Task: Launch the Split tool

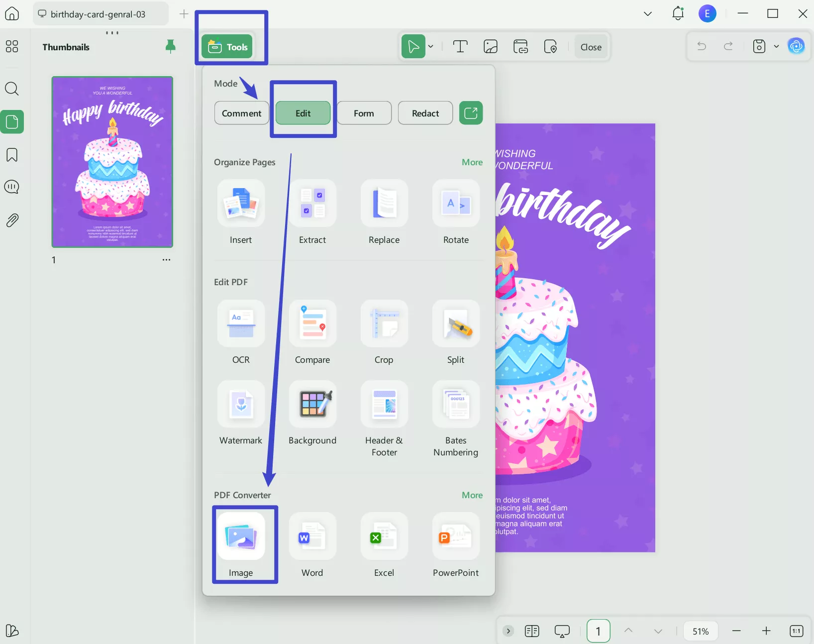Action: (x=456, y=332)
